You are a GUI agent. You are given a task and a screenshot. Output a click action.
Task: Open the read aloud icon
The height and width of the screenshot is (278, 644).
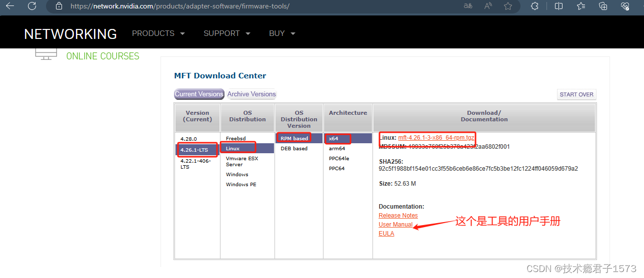tap(488, 6)
